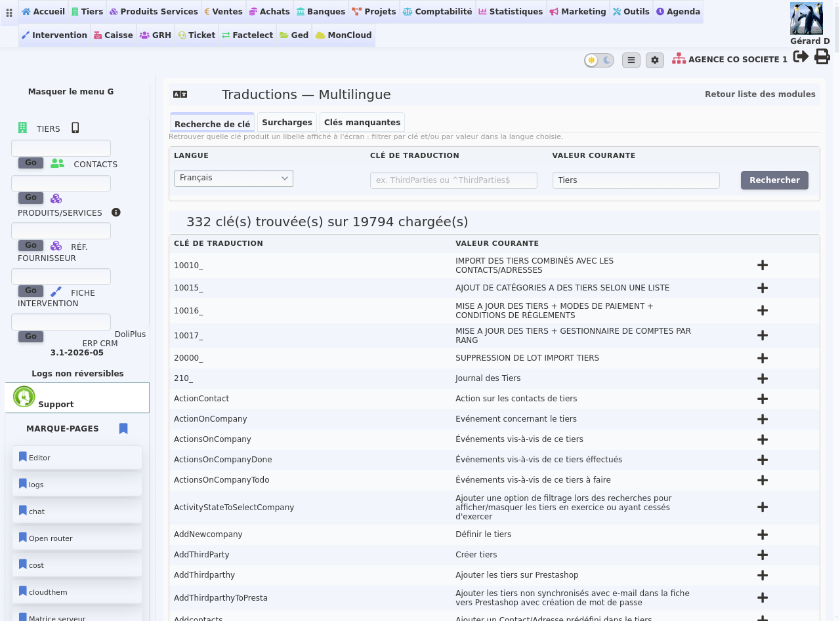Open the apps grid icon at top left

[9, 12]
